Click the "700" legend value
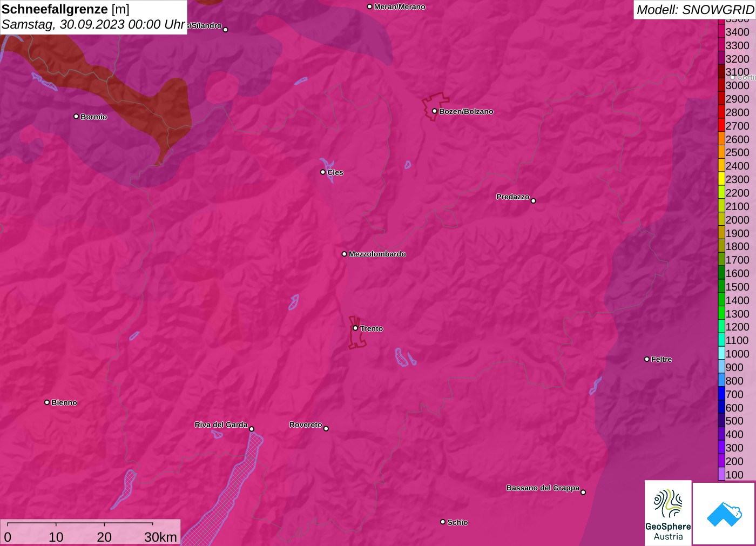 pos(734,394)
